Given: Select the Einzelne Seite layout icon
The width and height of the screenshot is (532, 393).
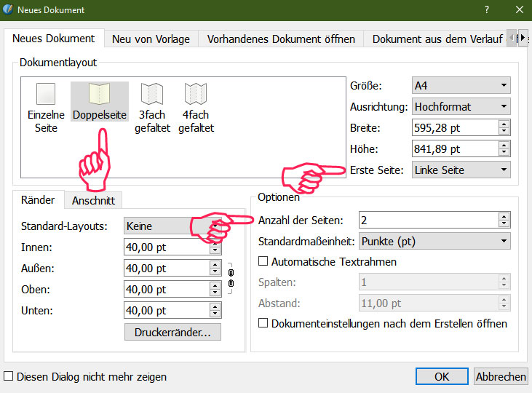Looking at the screenshot, I should point(46,95).
